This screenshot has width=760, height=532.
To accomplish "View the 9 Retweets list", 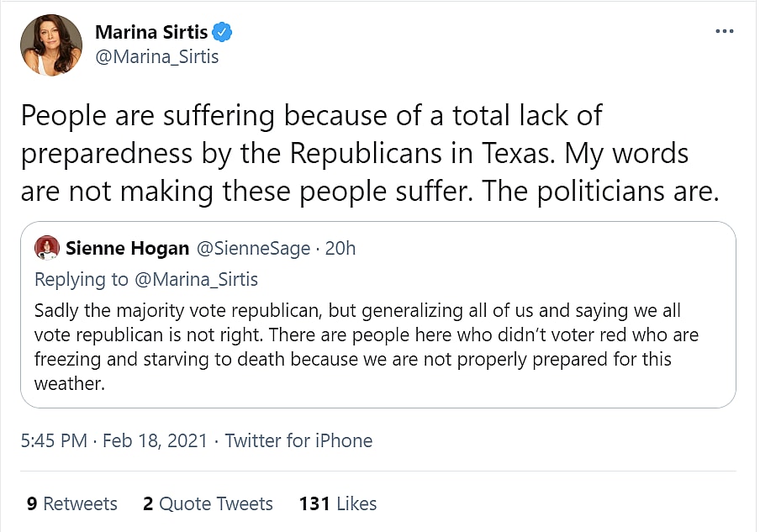I will (71, 503).
